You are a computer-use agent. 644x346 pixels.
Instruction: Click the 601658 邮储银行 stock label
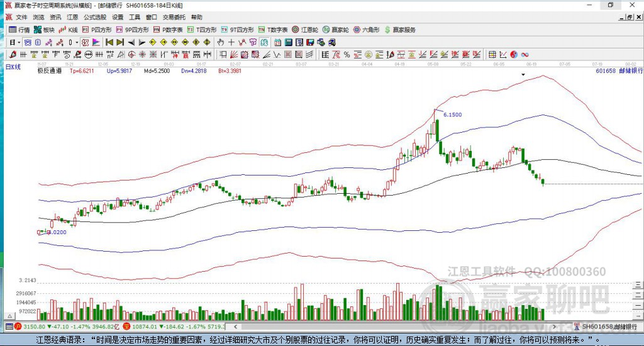point(619,70)
